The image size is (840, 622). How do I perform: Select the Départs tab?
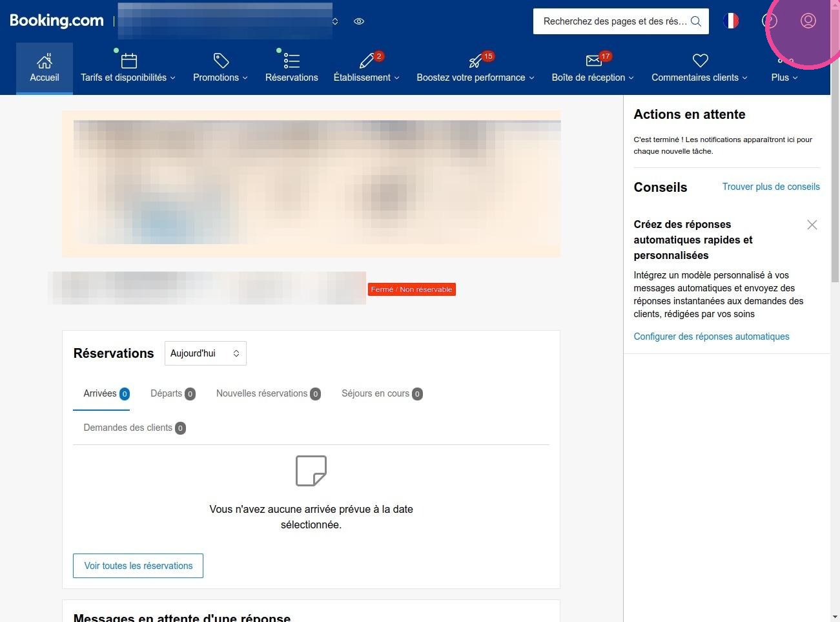point(173,393)
